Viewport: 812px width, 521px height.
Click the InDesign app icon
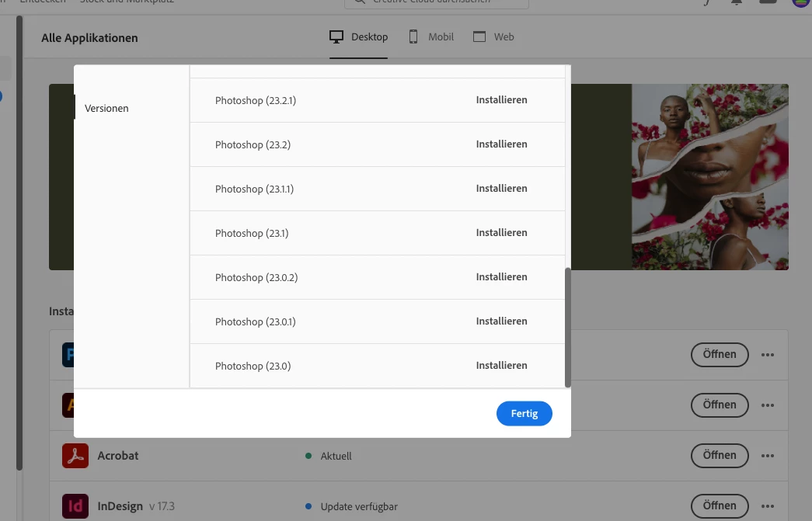75,506
